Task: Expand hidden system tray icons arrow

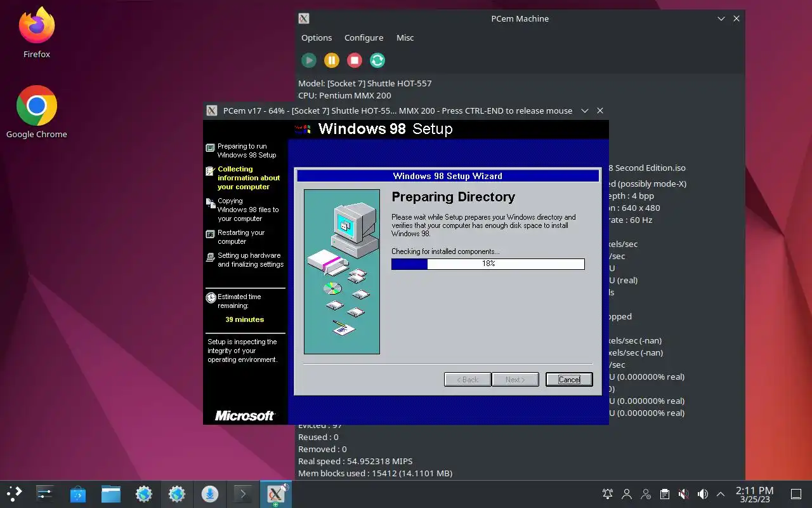Action: (721, 494)
